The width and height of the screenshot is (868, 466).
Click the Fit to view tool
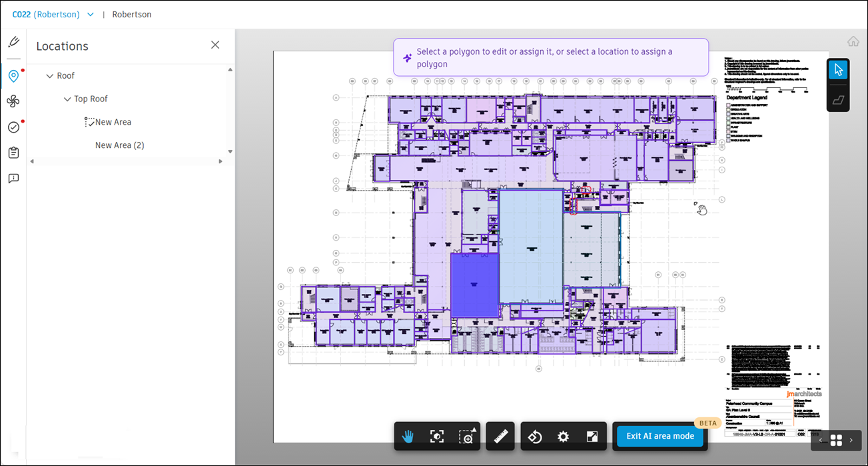[437, 437]
